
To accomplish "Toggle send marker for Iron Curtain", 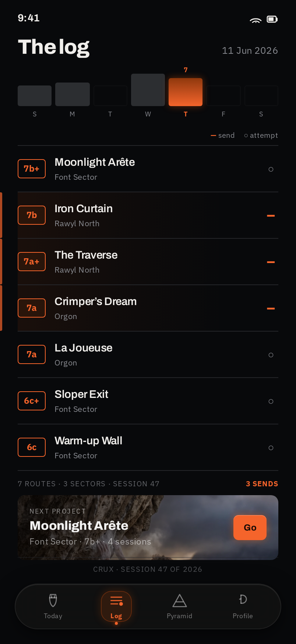I will [271, 216].
